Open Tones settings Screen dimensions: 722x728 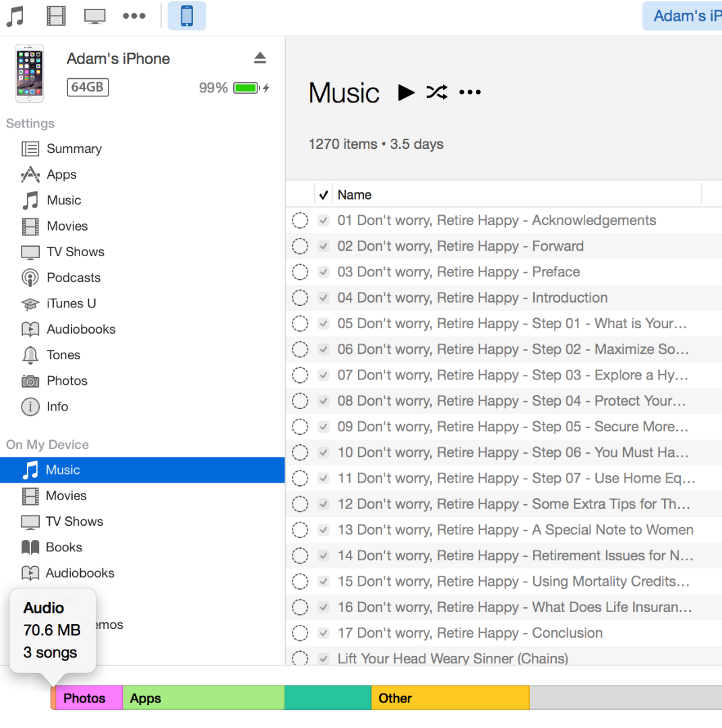click(51, 355)
